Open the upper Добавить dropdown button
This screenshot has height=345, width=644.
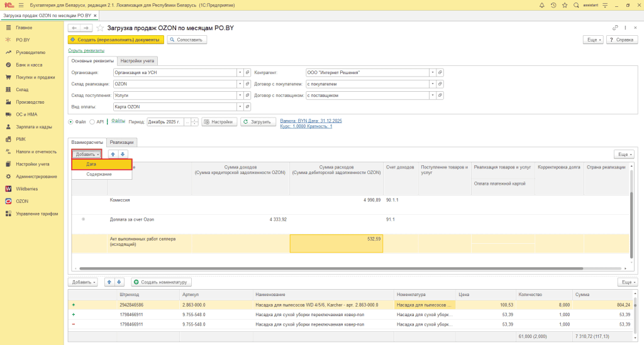[x=87, y=154]
